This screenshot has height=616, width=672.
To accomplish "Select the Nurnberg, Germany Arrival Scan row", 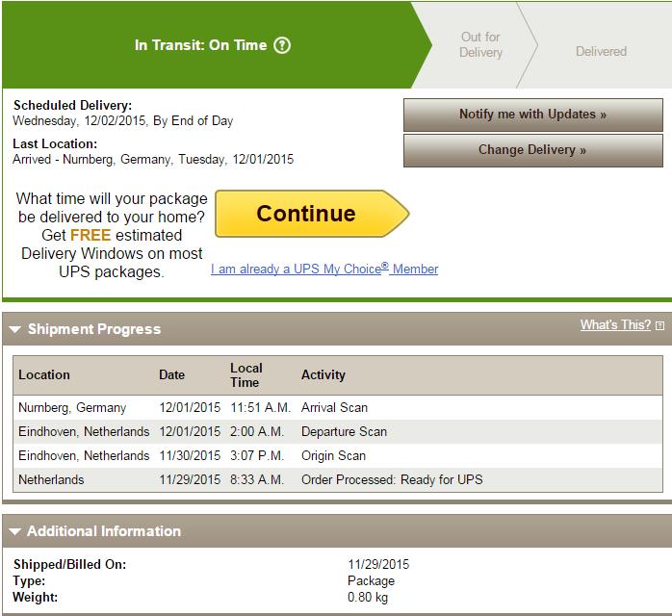I will coord(338,407).
